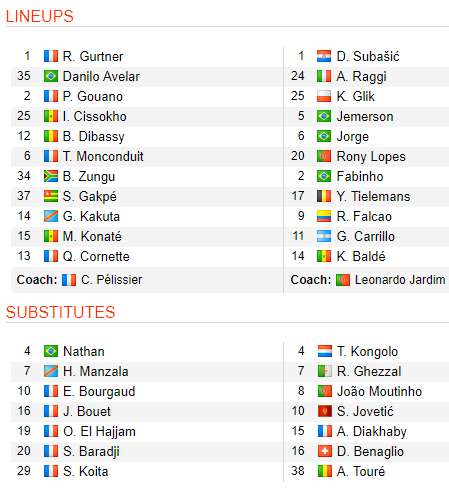Select Fabinho in the Monaco lineup
The width and height of the screenshot is (449, 489).
pos(360,176)
